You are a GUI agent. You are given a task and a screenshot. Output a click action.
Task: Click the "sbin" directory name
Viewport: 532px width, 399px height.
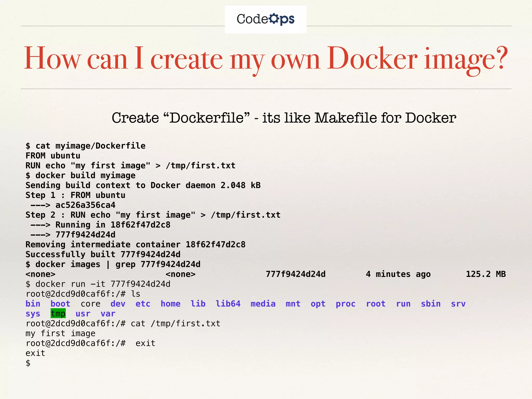[431, 304]
